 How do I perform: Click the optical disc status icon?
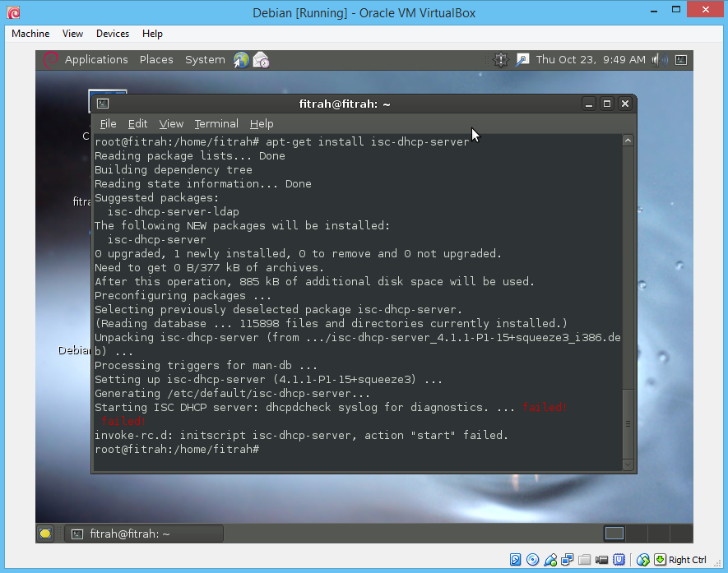tap(532, 560)
